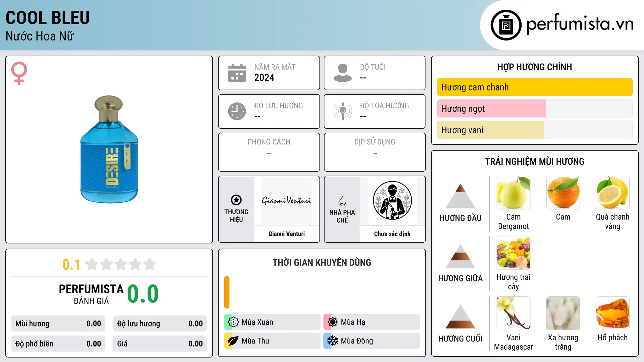The height and width of the screenshot is (362, 644).
Task: Click the snowflake icon for Mùa Đông
Action: tap(333, 341)
